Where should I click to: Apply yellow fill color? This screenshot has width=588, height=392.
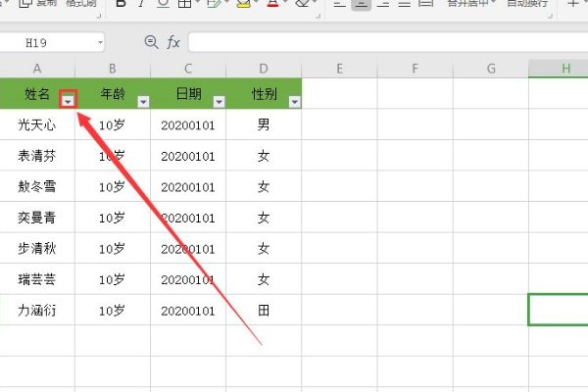tap(244, 3)
